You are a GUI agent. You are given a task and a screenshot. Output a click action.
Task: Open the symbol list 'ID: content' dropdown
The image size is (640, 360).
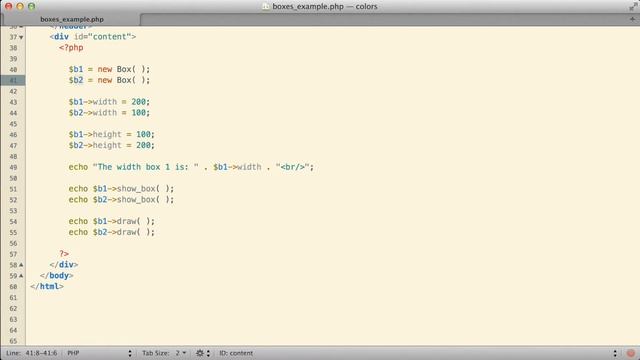tap(236, 353)
